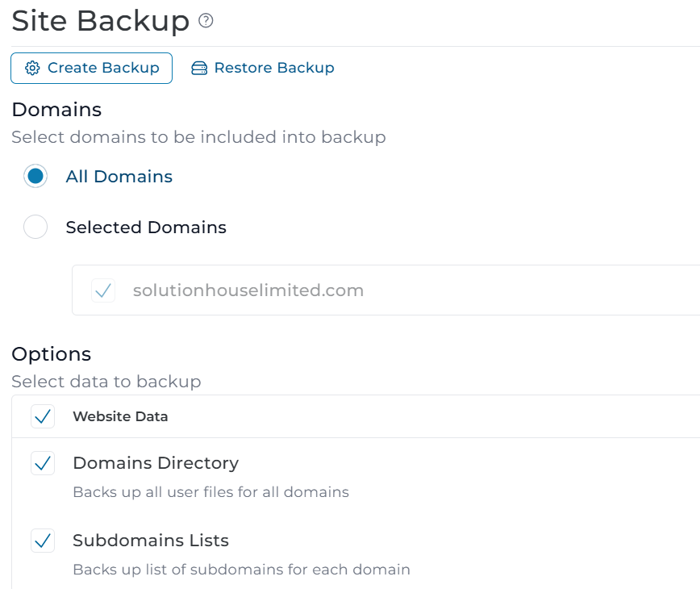Screen dimensions: 700x589
Task: Click the Options section heading
Action: (x=52, y=354)
